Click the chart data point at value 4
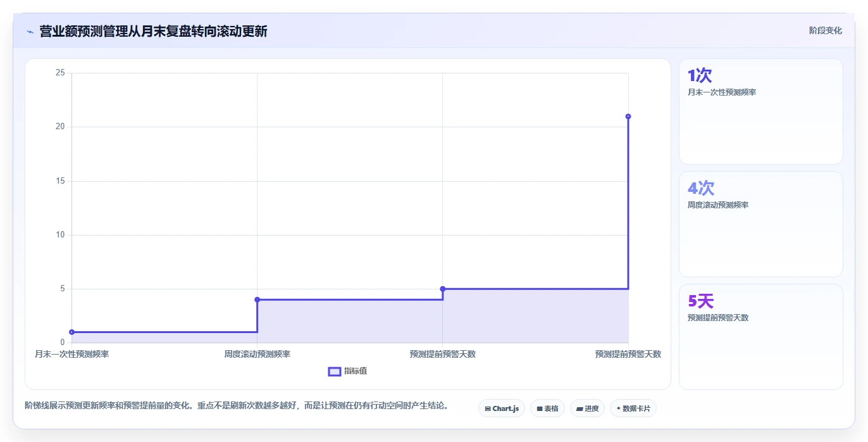This screenshot has height=442, width=868. pyautogui.click(x=257, y=300)
